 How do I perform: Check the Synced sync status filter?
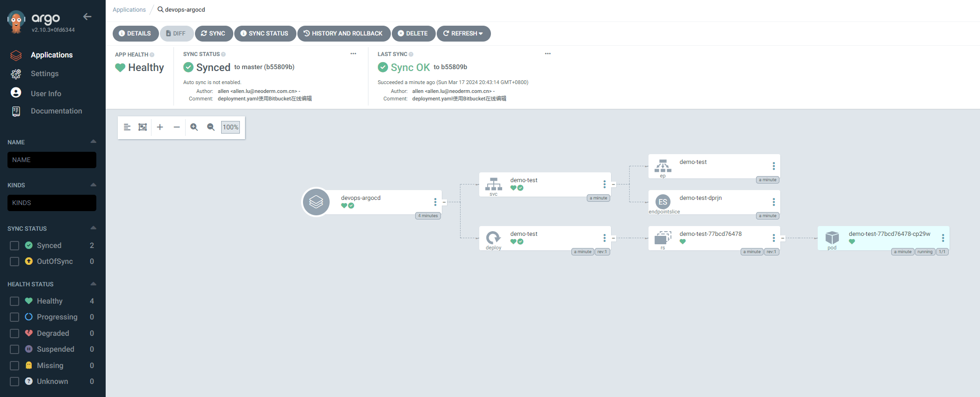(x=14, y=246)
